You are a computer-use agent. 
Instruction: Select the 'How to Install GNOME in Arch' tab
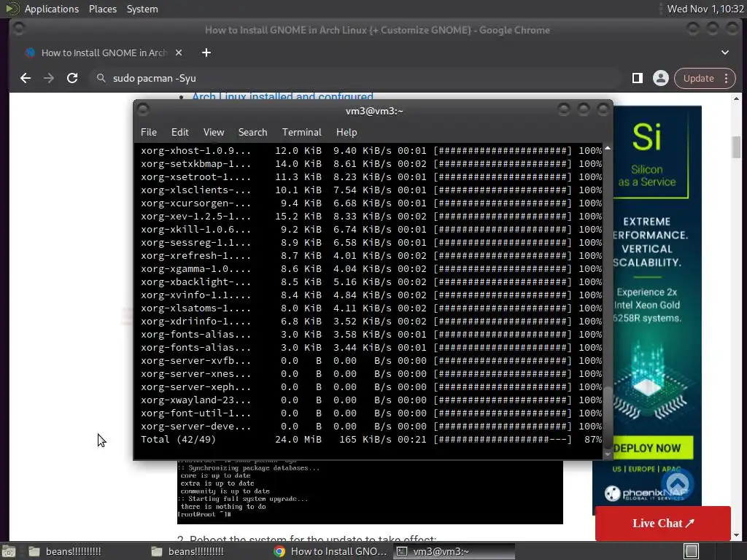click(x=103, y=52)
